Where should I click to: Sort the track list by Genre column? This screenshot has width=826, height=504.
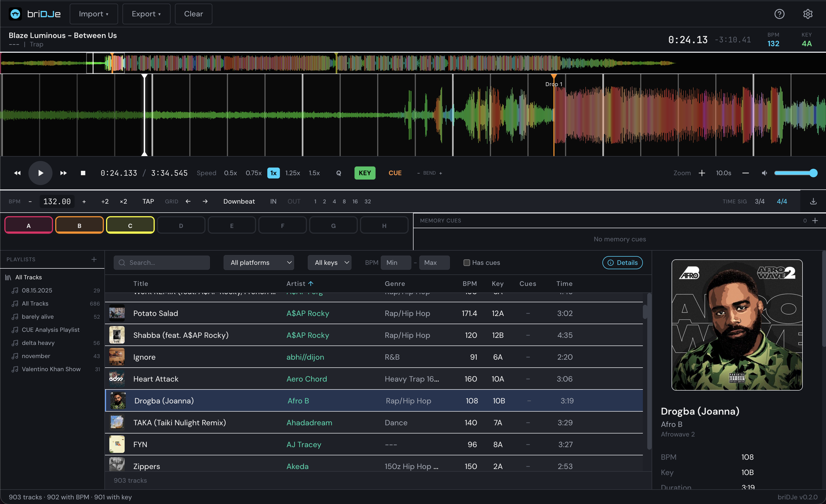[395, 283]
